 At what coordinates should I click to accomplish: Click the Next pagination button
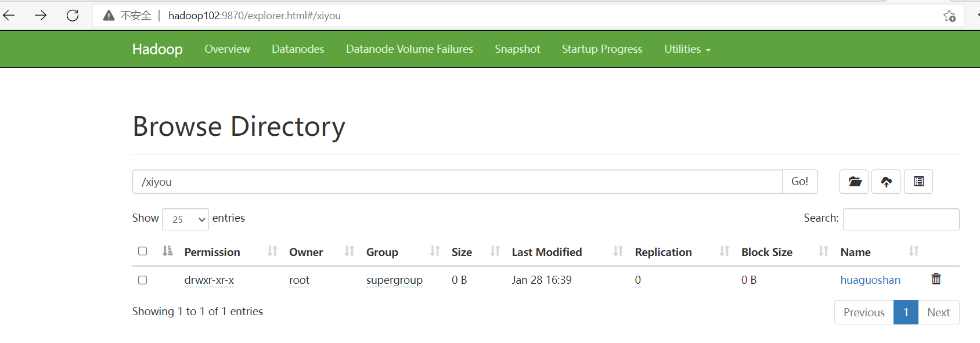tap(938, 312)
